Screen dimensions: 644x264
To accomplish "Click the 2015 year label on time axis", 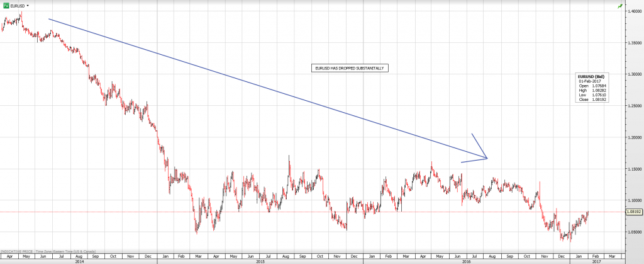I will [x=260, y=261].
